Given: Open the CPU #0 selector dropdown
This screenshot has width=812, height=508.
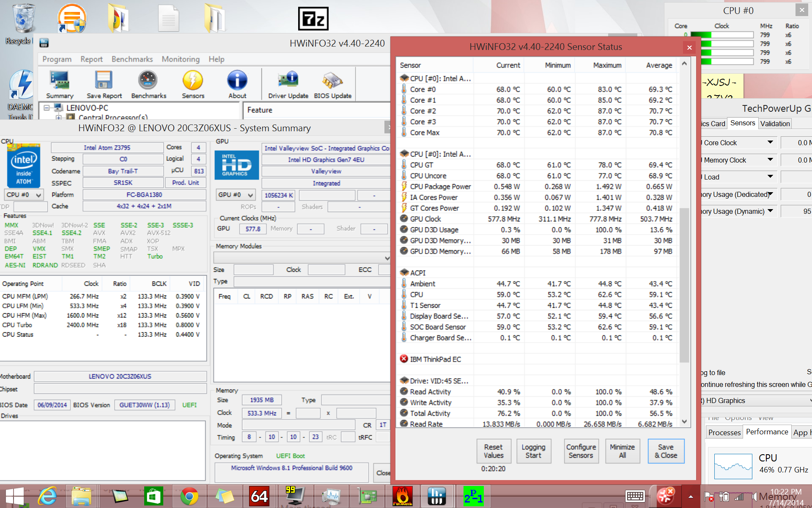Looking at the screenshot, I should coord(24,195).
